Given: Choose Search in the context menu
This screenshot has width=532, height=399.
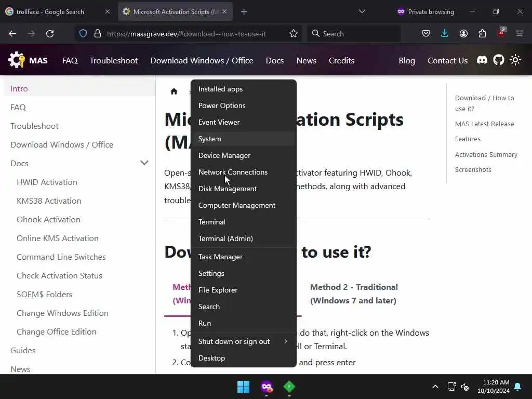Looking at the screenshot, I should (243, 307).
